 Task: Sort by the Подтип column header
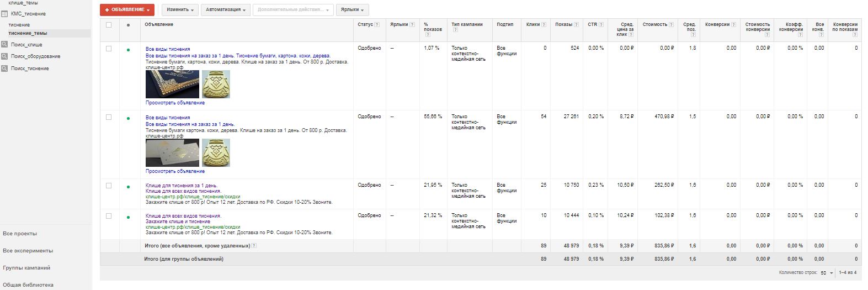(504, 24)
